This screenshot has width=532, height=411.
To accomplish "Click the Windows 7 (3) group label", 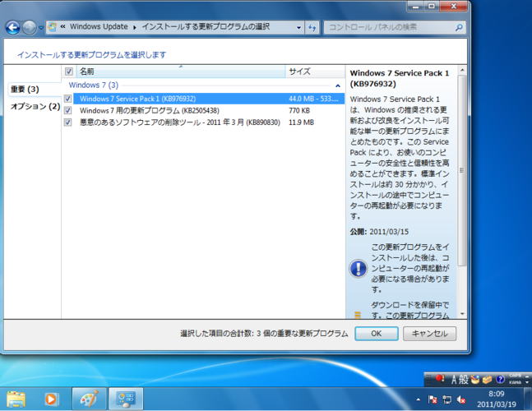I will [93, 85].
